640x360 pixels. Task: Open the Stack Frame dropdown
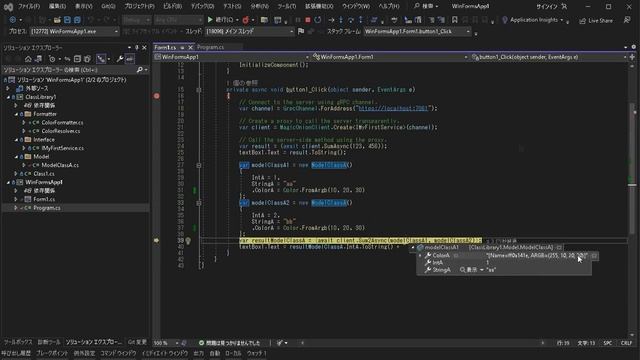pyautogui.click(x=417, y=31)
